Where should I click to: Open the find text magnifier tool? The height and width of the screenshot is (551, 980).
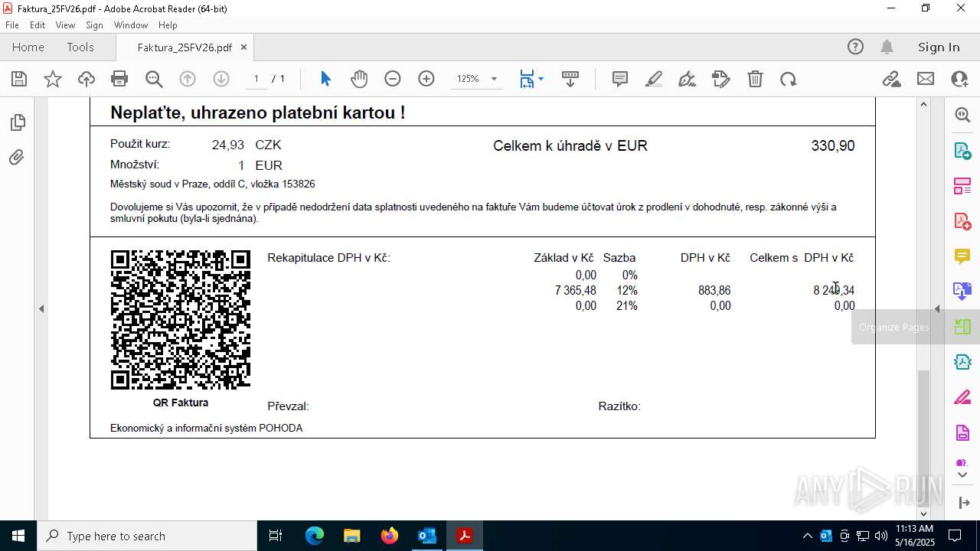pos(154,79)
